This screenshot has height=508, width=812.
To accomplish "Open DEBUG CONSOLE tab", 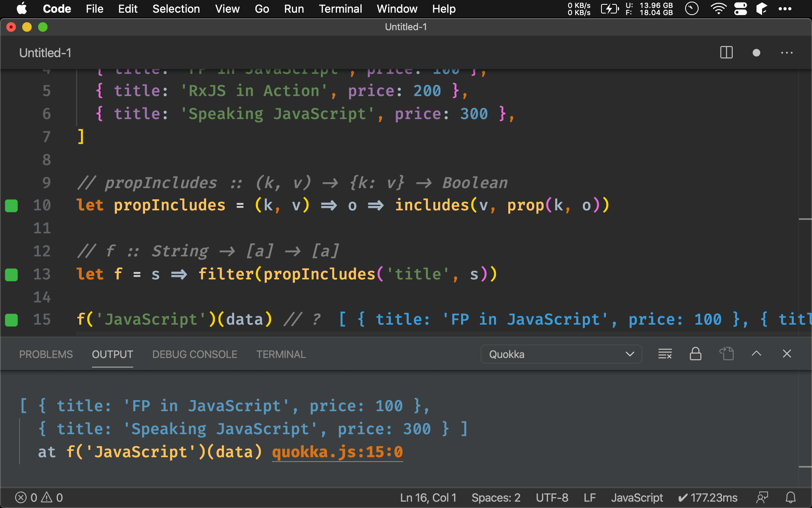I will (x=195, y=354).
